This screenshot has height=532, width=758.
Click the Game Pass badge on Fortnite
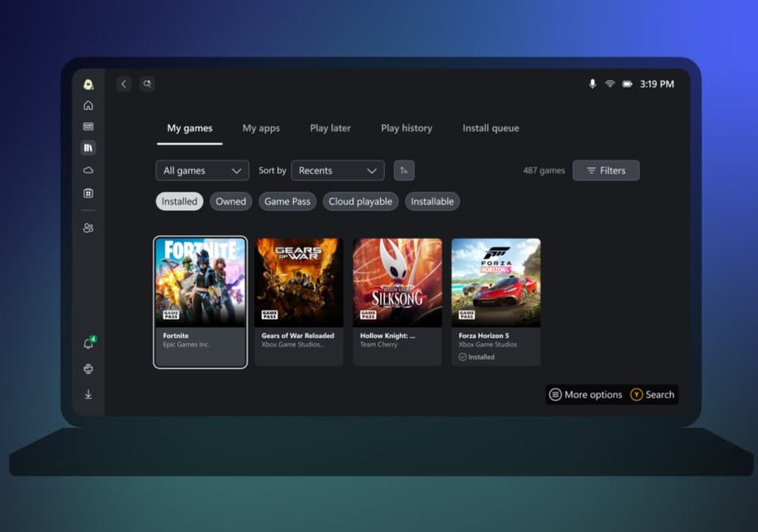(171, 315)
